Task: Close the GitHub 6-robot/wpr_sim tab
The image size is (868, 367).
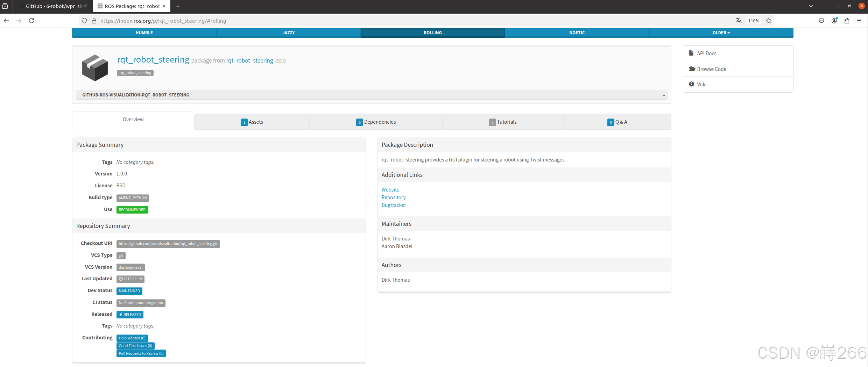Action: coord(85,6)
